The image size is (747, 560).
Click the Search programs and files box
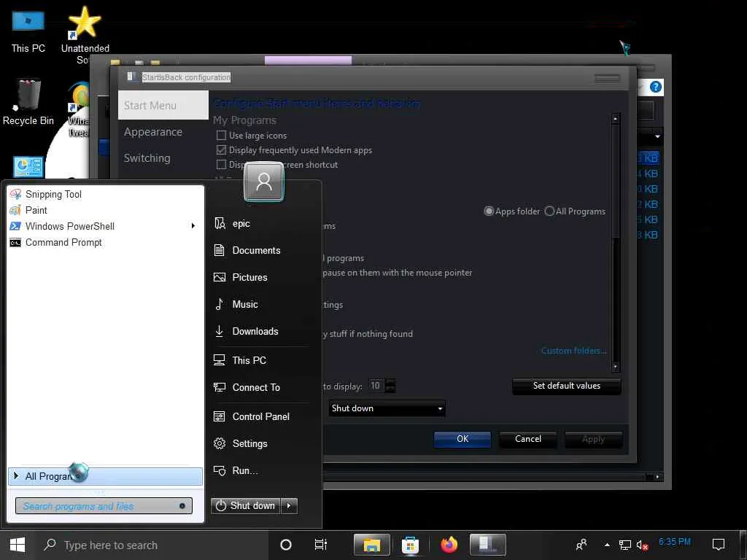tap(104, 506)
